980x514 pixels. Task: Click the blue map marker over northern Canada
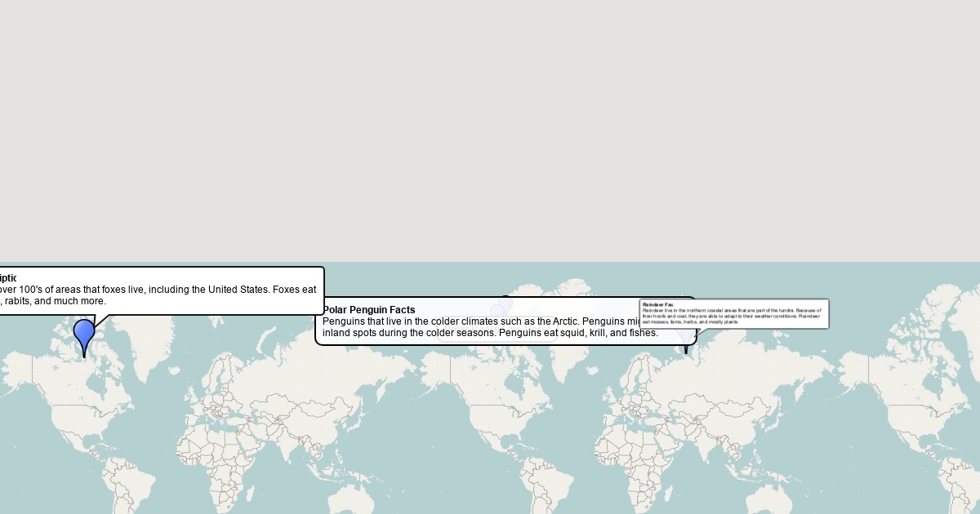(x=84, y=337)
